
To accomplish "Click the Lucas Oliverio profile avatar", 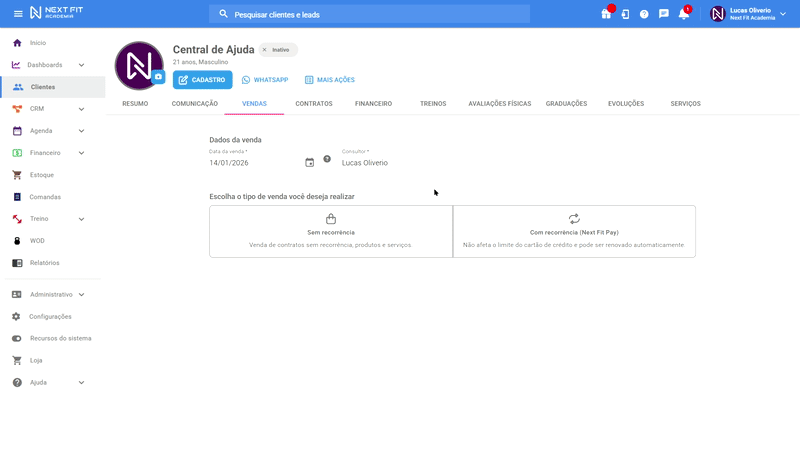I will (718, 14).
